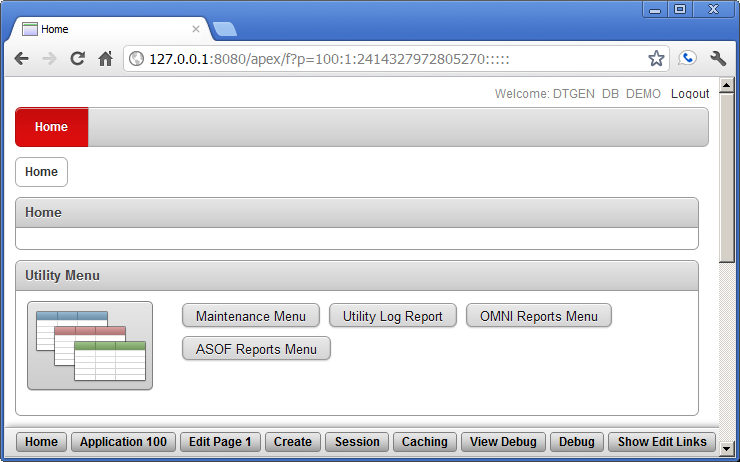
Task: Open a new browser tab
Action: point(225,29)
